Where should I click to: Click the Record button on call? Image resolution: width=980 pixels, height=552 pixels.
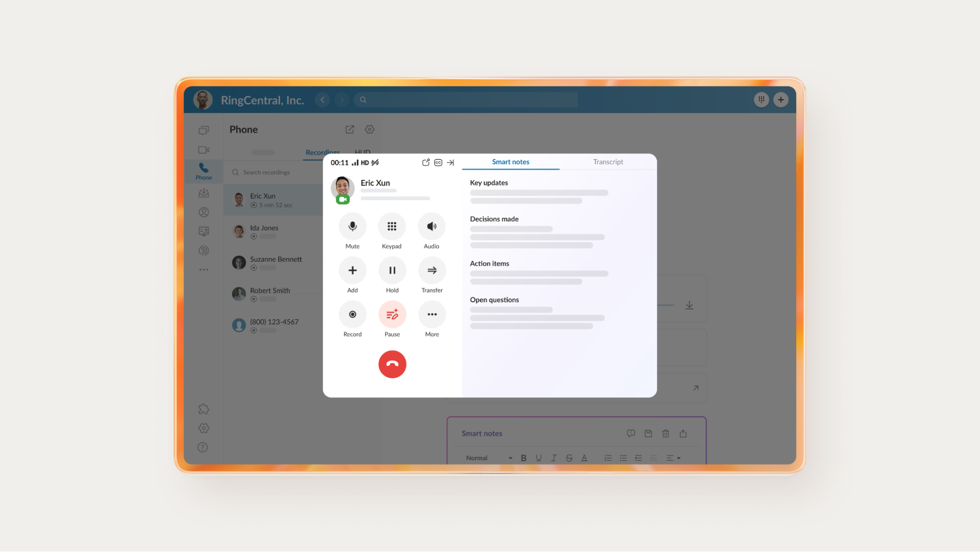[x=352, y=314]
